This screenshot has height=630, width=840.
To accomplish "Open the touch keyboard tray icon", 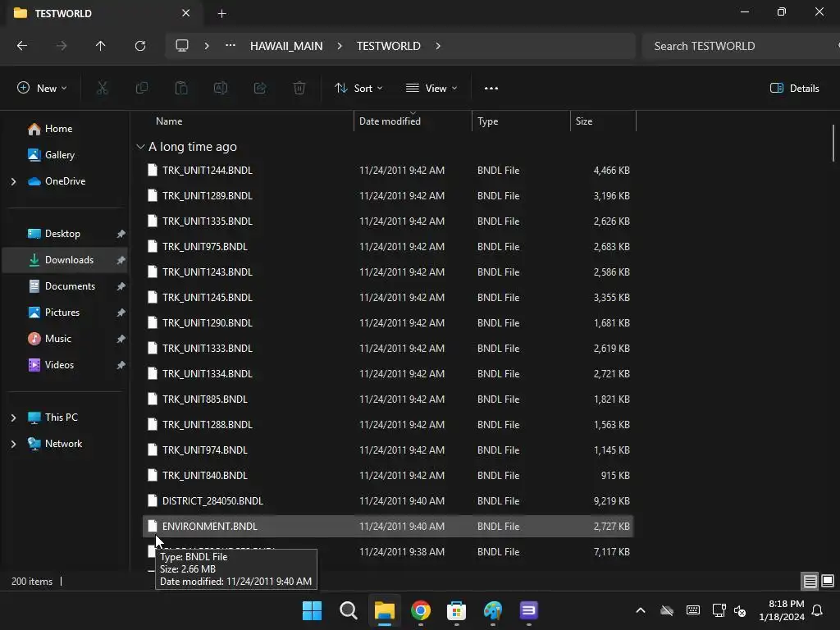I will pyautogui.click(x=692, y=610).
